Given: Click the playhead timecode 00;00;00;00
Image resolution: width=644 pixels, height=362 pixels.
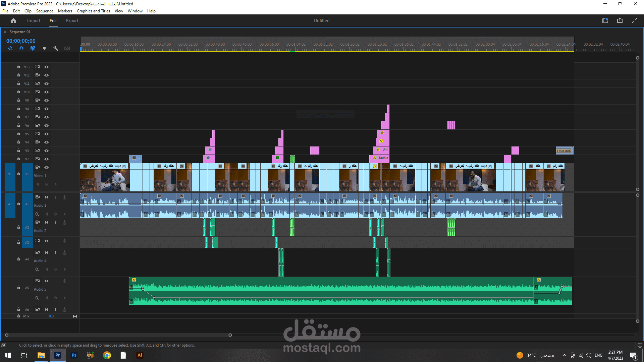Looking at the screenshot, I should [x=21, y=41].
